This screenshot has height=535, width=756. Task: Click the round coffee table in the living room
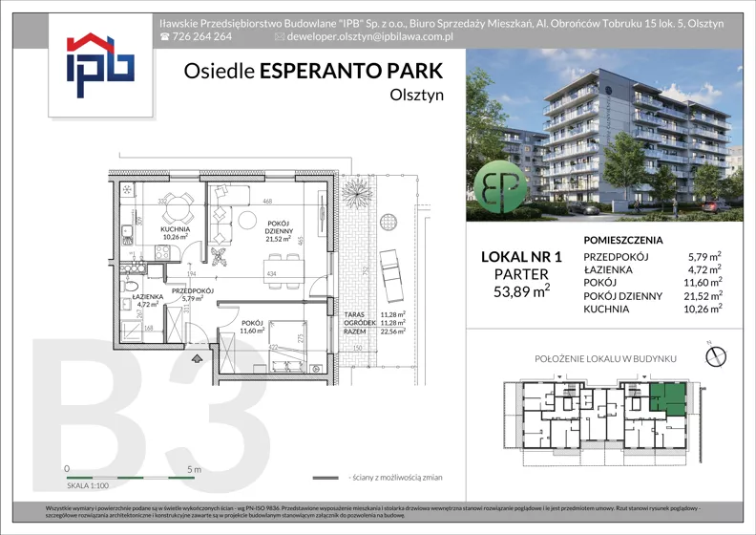(248, 221)
